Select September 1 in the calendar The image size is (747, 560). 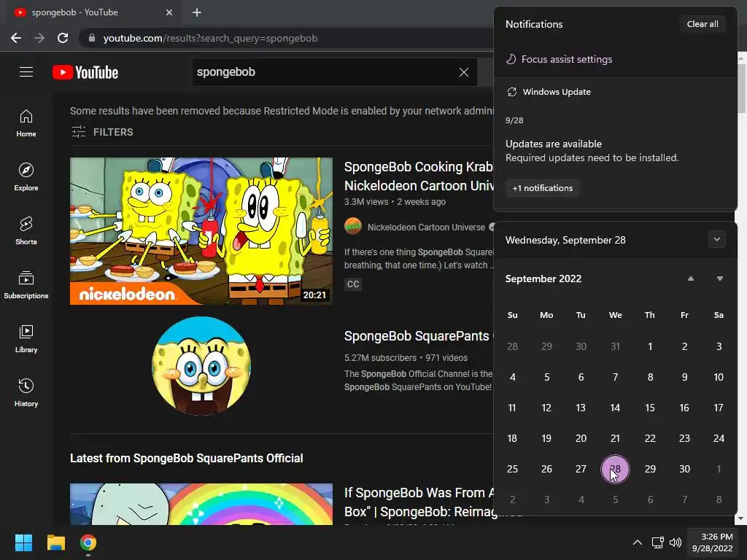pyautogui.click(x=650, y=346)
